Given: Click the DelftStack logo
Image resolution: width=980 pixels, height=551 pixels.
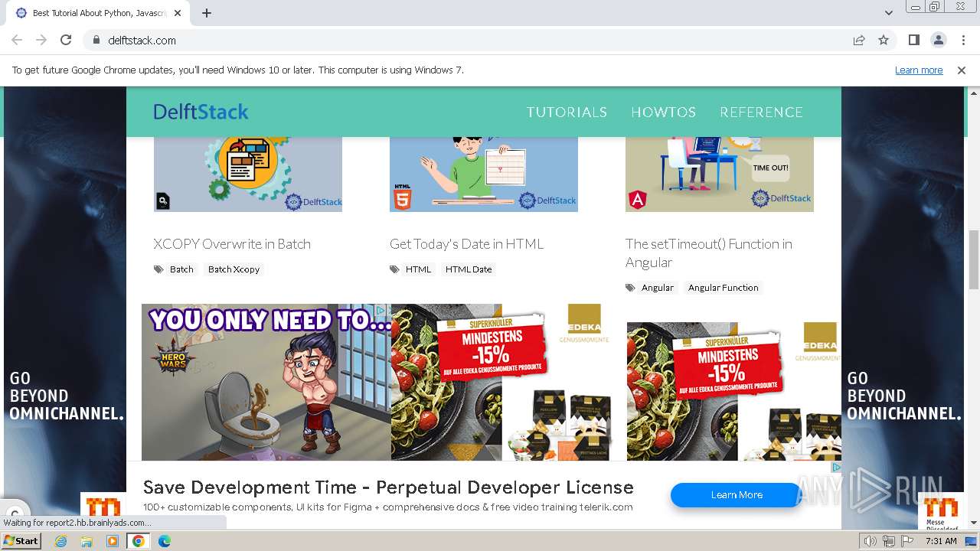Looking at the screenshot, I should (201, 112).
